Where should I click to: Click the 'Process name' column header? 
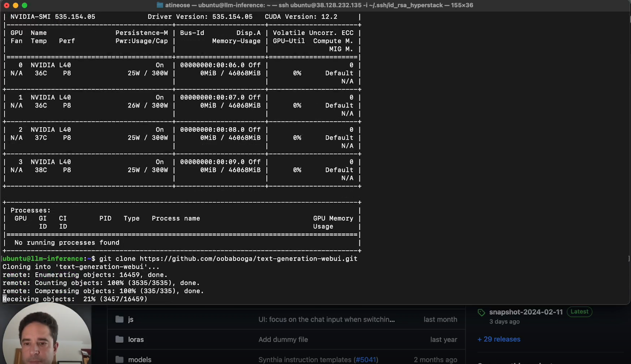tap(176, 218)
